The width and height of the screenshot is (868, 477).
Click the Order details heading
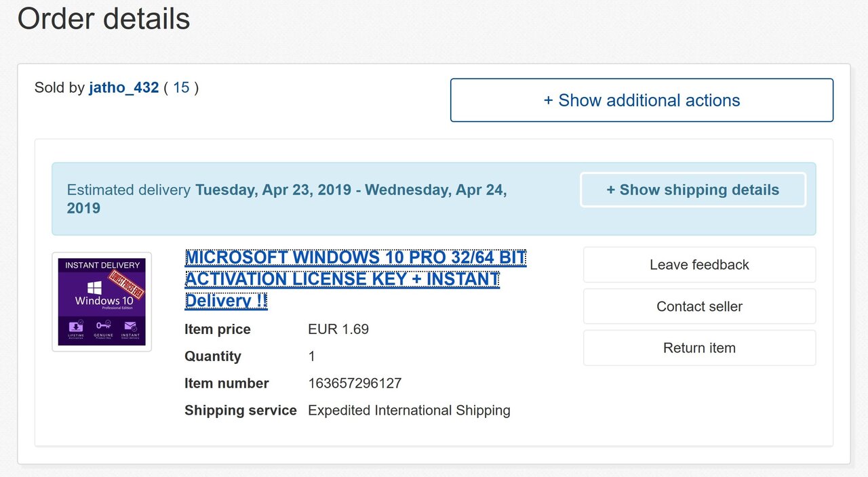click(104, 18)
